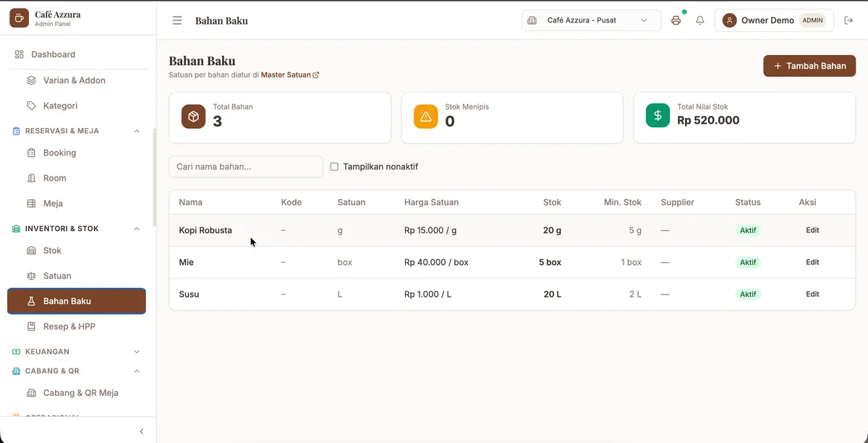Viewport: 868px width, 443px height.
Task: Click the Stok Menipis warning icon
Action: tap(425, 117)
